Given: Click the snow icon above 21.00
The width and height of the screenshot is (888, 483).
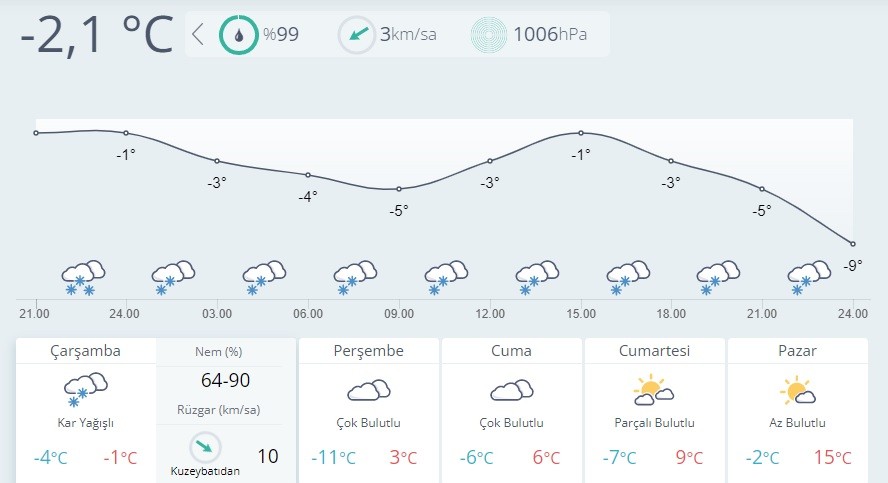Looking at the screenshot, I should [83, 277].
